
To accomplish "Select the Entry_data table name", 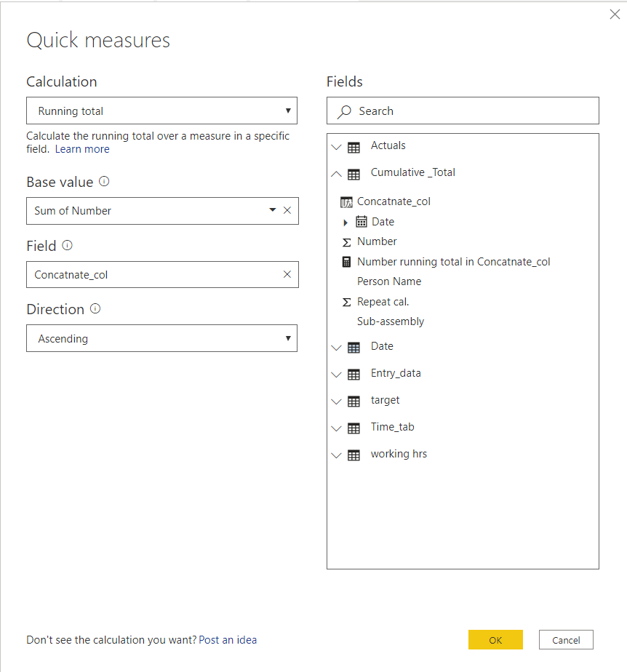I will (x=396, y=373).
